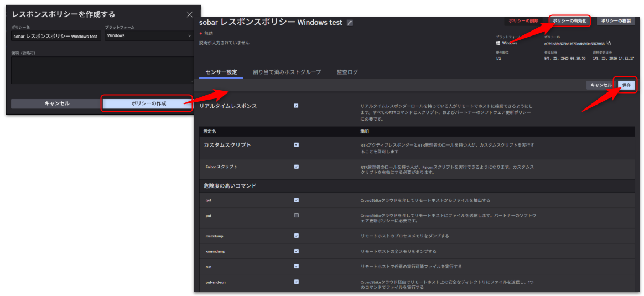Close the create response policy dialog
Viewport: 644px width, 296px height.
(x=190, y=14)
